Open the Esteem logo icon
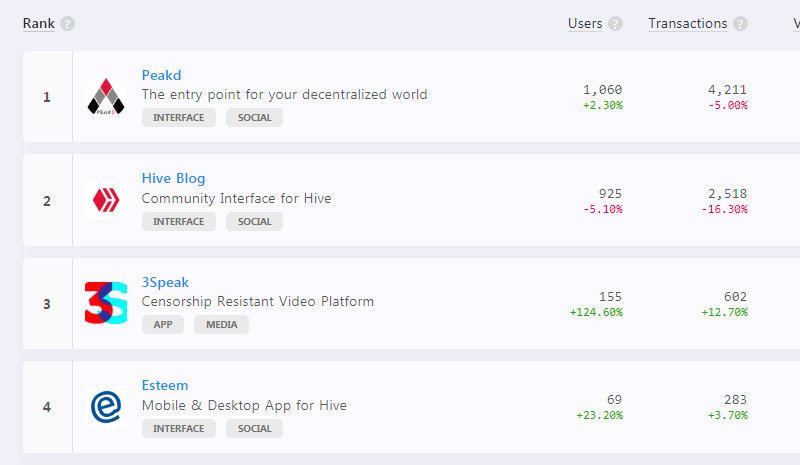 pos(106,407)
